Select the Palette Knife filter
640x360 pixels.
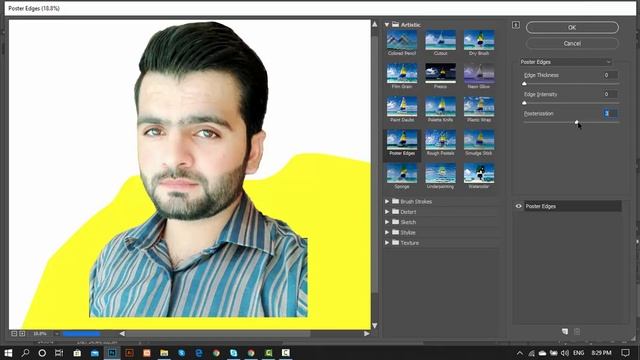point(440,107)
